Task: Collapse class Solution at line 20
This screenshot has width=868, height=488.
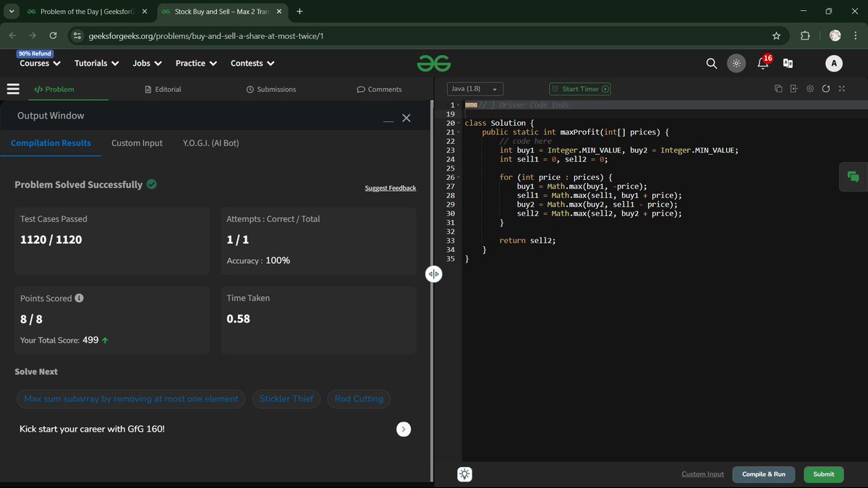Action: pos(459,124)
